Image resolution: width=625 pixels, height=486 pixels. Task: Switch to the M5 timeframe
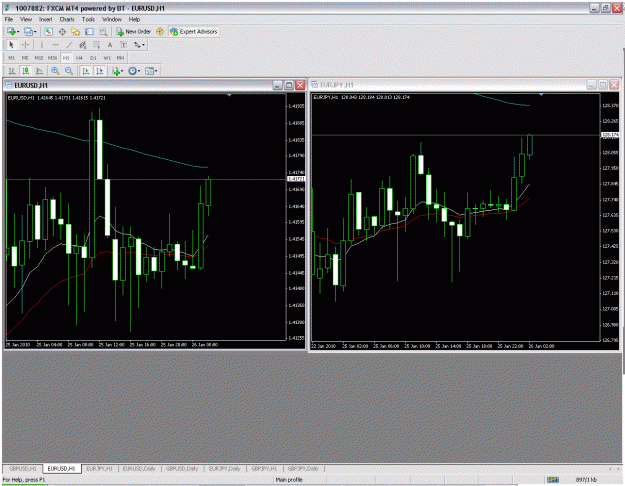click(25, 58)
